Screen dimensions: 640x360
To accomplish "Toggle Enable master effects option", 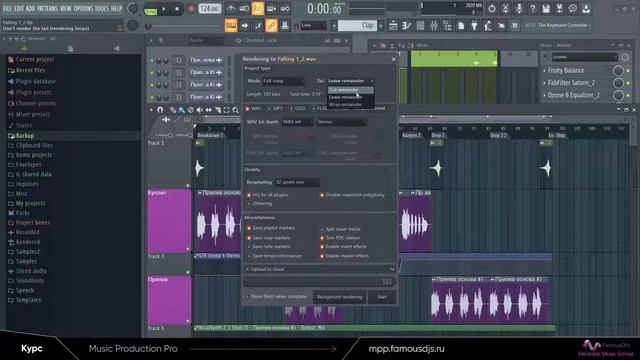I will (x=344, y=256).
